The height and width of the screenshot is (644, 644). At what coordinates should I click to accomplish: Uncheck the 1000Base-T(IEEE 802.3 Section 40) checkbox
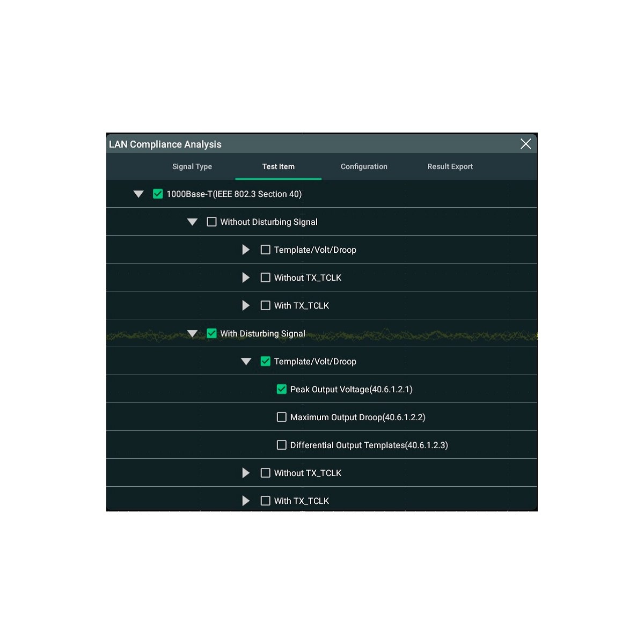point(158,194)
